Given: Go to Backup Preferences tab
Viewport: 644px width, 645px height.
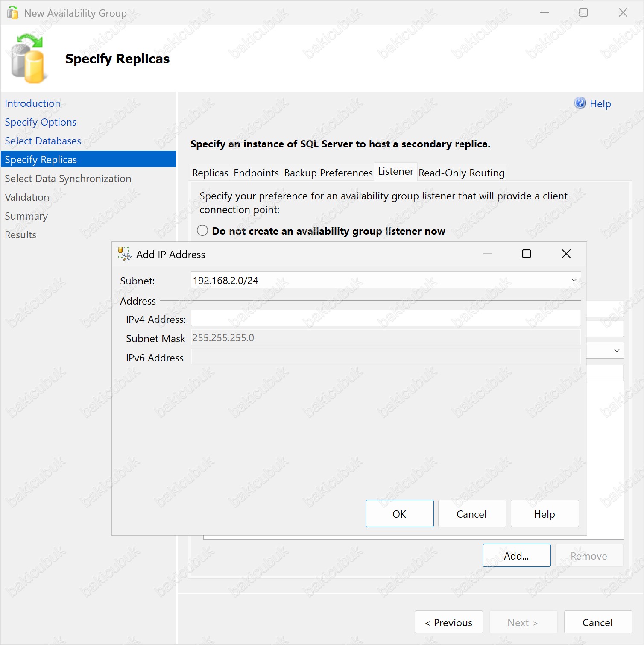Looking at the screenshot, I should [x=328, y=173].
